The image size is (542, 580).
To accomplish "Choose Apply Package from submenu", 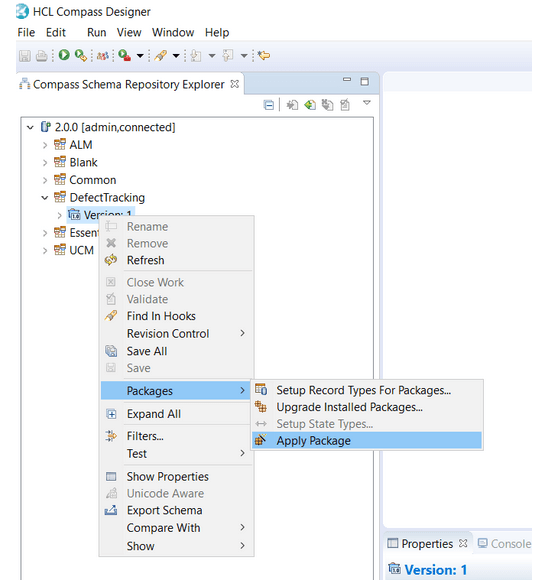I will point(367,441).
